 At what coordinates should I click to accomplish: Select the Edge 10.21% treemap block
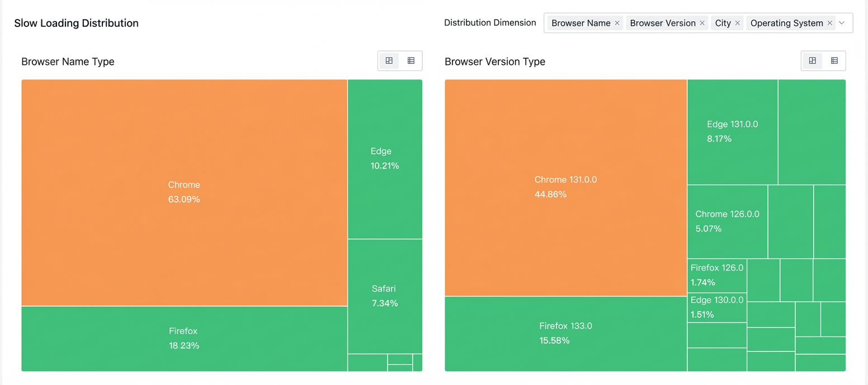click(x=385, y=159)
